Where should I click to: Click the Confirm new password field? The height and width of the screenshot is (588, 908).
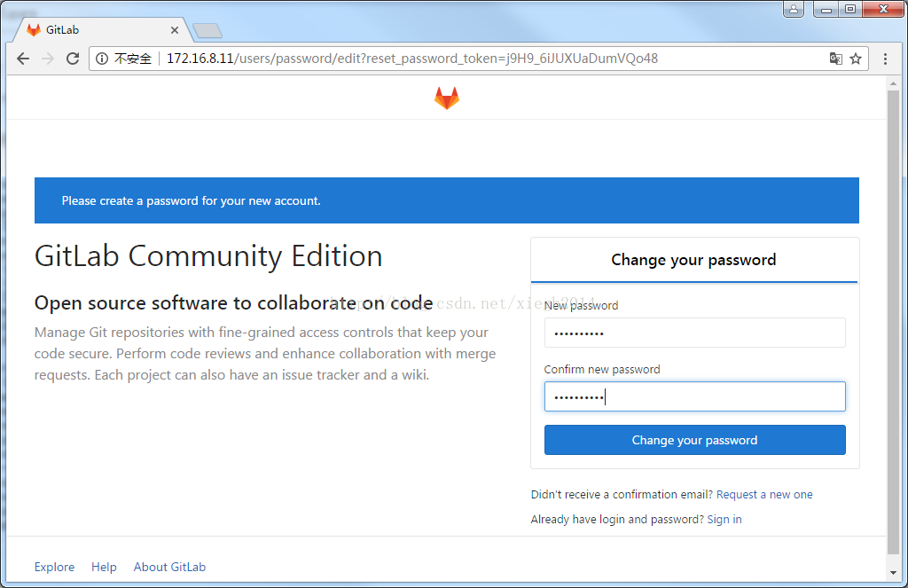pos(694,396)
